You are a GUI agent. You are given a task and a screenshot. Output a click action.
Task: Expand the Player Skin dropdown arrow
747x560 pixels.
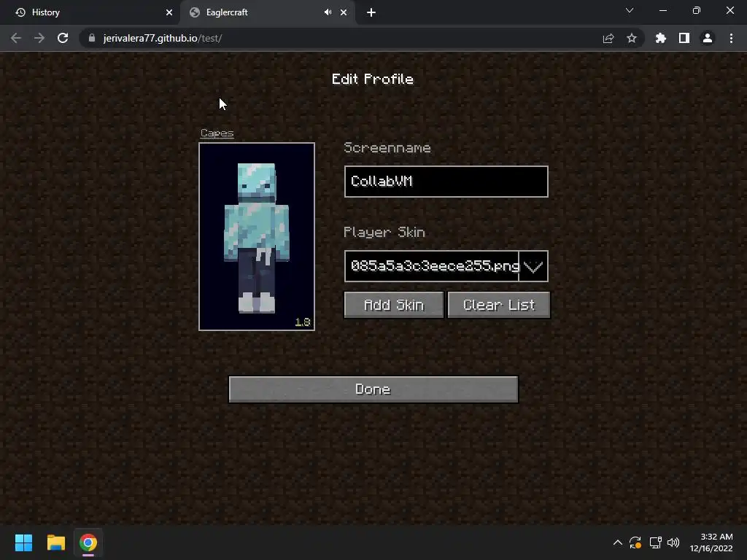pyautogui.click(x=533, y=266)
